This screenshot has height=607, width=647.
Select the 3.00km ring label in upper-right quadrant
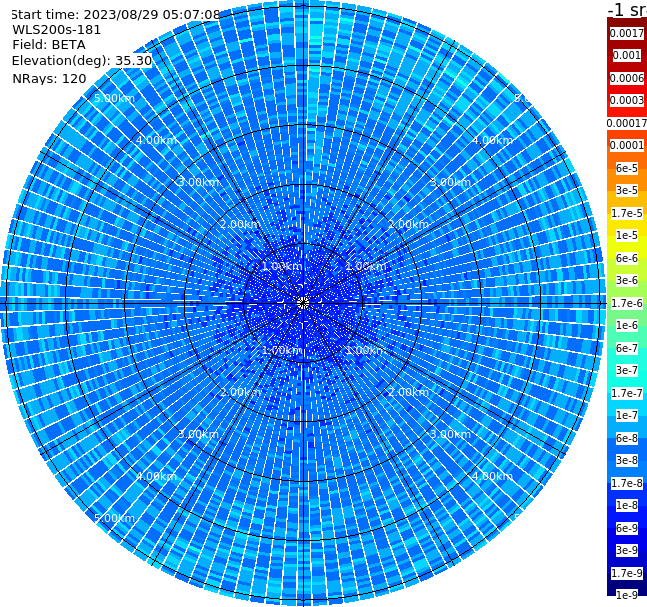[x=450, y=182]
